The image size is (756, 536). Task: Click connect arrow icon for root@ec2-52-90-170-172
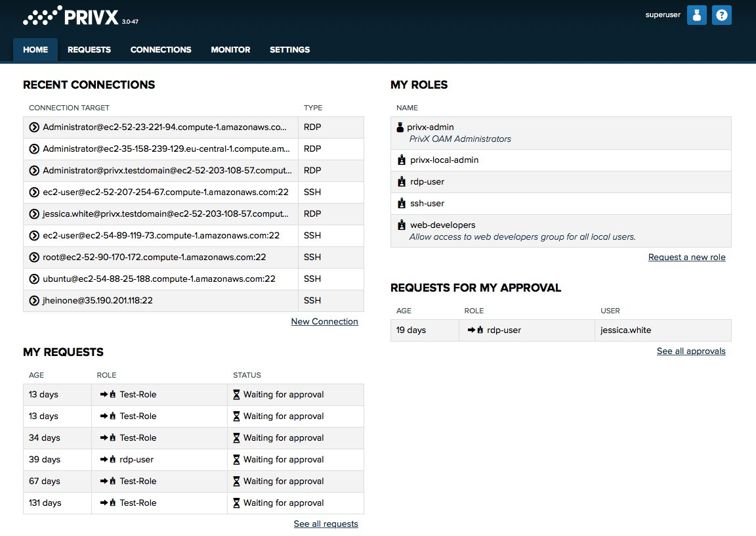click(35, 257)
